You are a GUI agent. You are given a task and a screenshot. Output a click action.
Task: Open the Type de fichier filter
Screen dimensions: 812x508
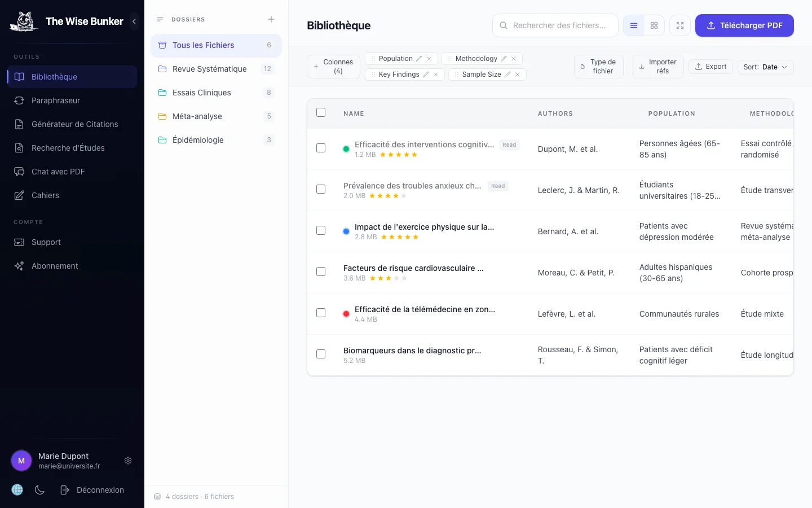click(599, 67)
